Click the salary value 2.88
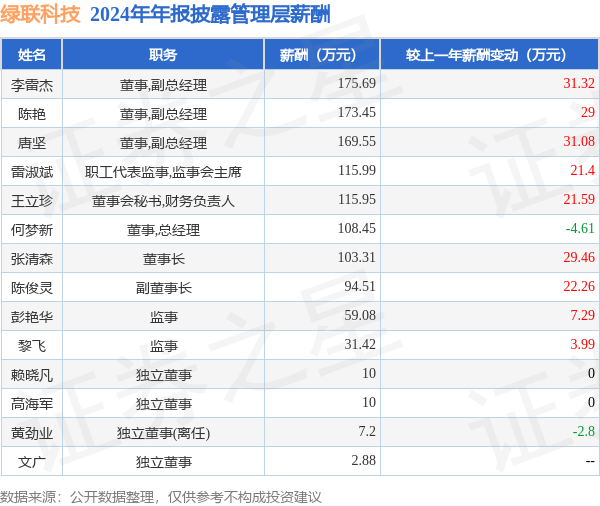The width and height of the screenshot is (600, 506). [364, 460]
